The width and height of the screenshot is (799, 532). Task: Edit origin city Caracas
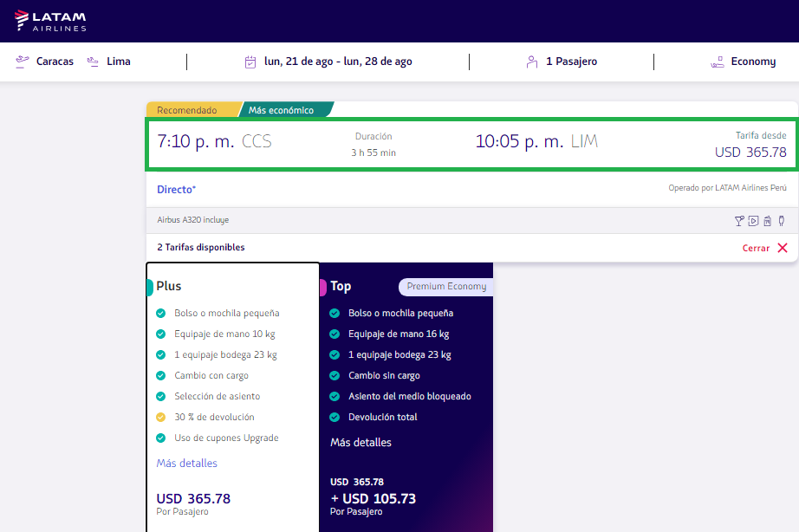coord(55,62)
